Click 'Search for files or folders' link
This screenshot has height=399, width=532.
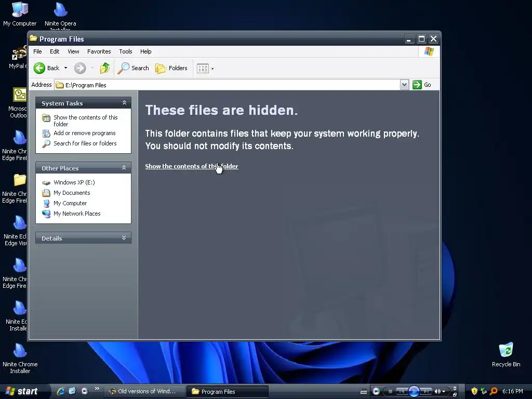point(85,143)
